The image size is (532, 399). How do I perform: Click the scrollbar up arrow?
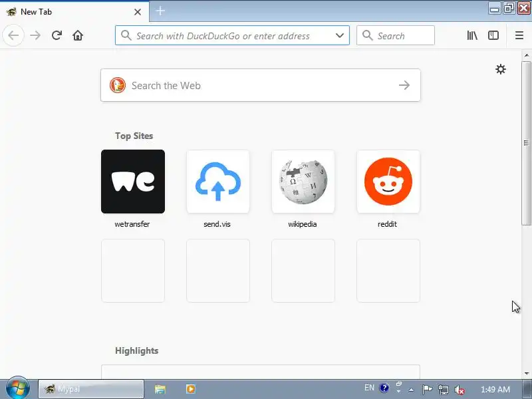tap(526, 55)
